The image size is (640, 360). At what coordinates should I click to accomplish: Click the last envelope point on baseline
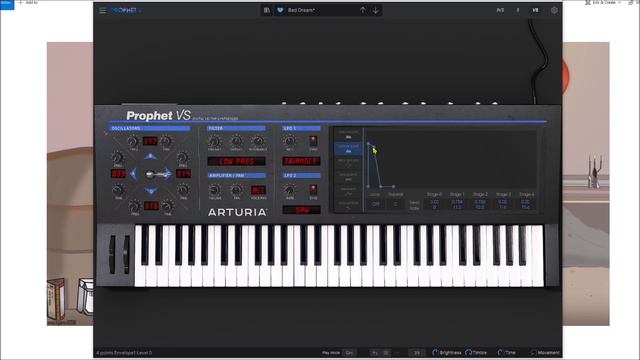(x=394, y=187)
